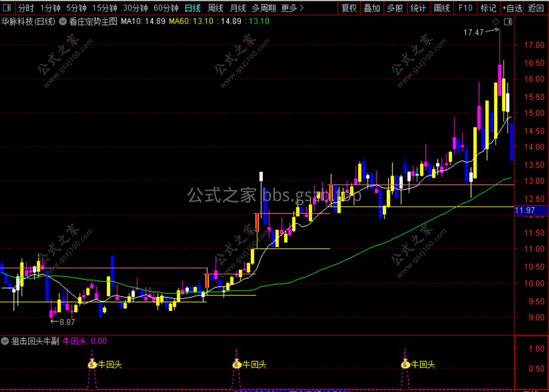
Task: Select the 1分钟 period tab
Action: (50, 8)
